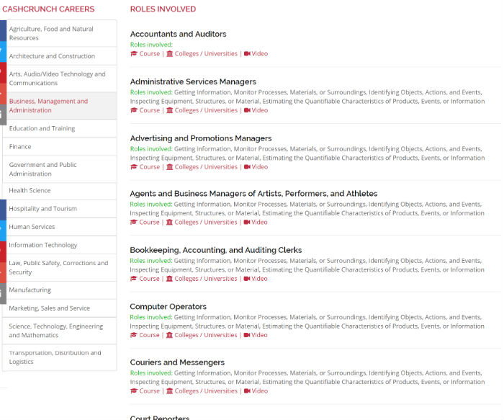Select Marketing, Sales and Service category
504x420 pixels.
point(60,308)
